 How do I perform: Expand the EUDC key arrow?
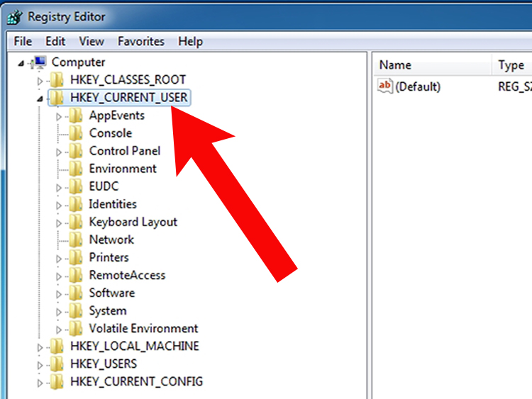point(59,188)
